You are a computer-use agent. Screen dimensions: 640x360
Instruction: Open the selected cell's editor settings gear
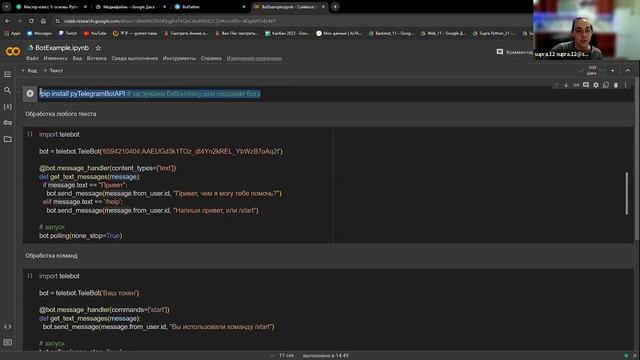tap(596, 85)
